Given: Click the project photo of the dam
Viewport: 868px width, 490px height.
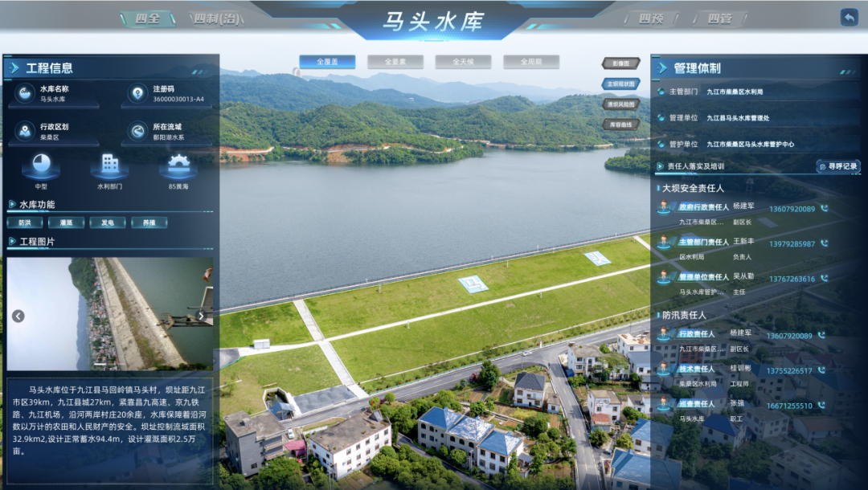Looking at the screenshot, I should pos(109,313).
